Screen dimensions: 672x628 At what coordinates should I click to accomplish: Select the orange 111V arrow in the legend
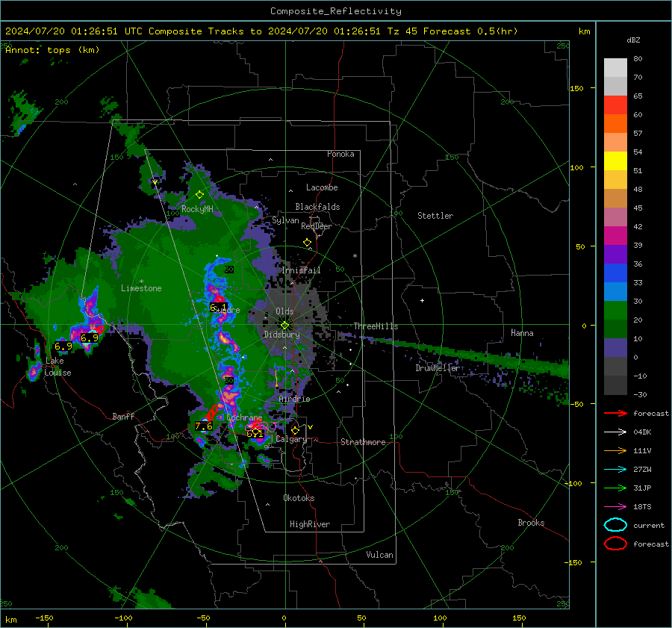click(615, 450)
